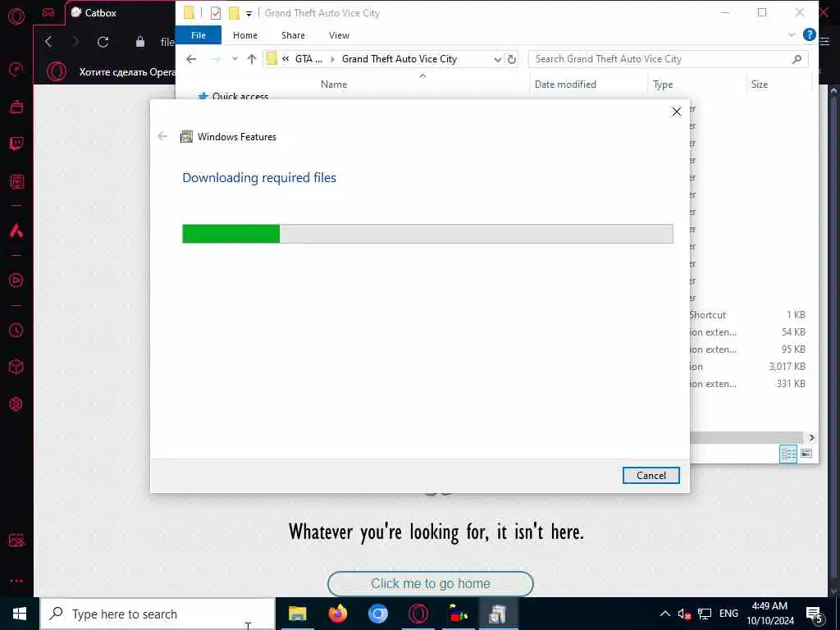Switch to details view in File Explorer
Screen dimensions: 840x630
788,454
